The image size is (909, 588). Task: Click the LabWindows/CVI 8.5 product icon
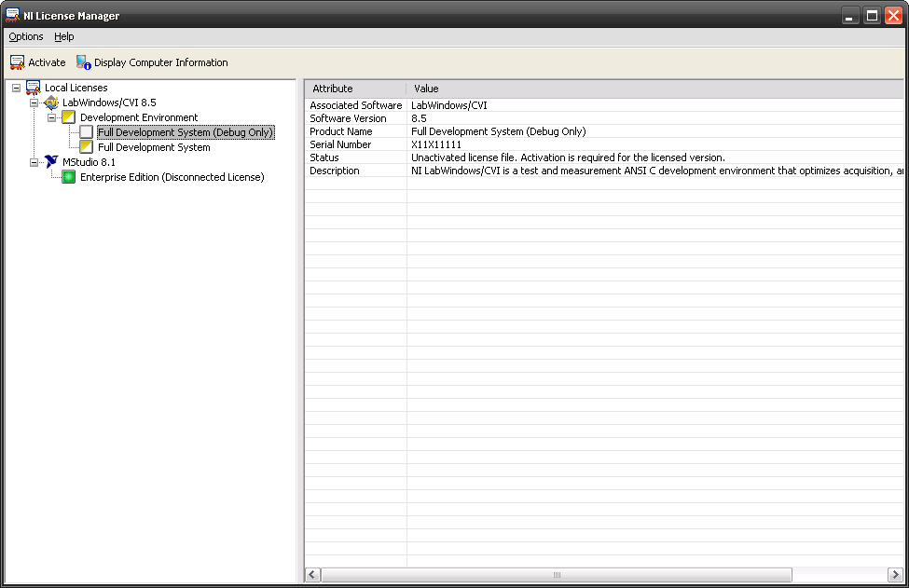(x=51, y=103)
